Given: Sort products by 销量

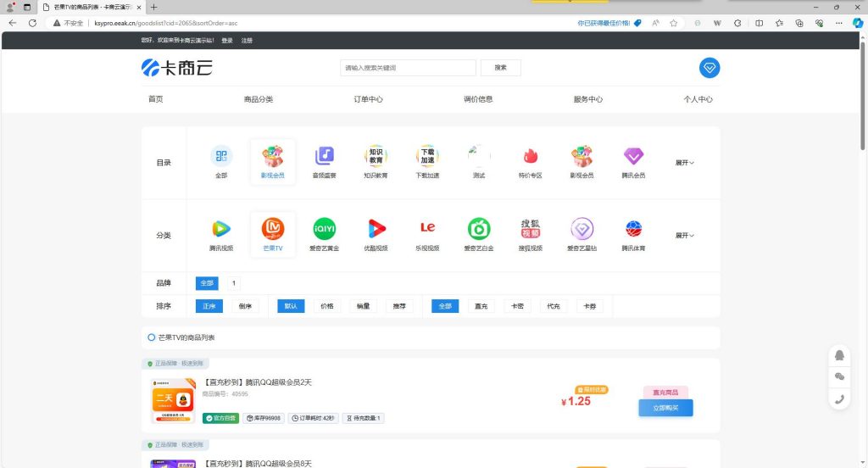Looking at the screenshot, I should (x=363, y=306).
